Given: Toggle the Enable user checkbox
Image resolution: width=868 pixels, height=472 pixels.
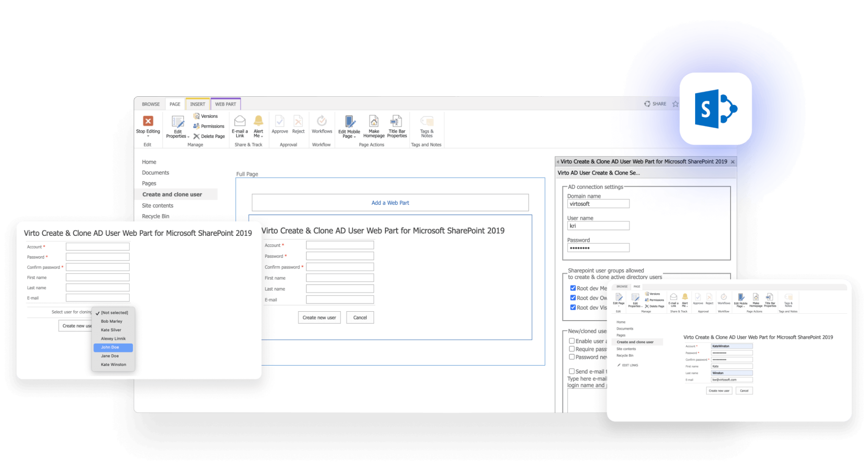Looking at the screenshot, I should [x=572, y=341].
